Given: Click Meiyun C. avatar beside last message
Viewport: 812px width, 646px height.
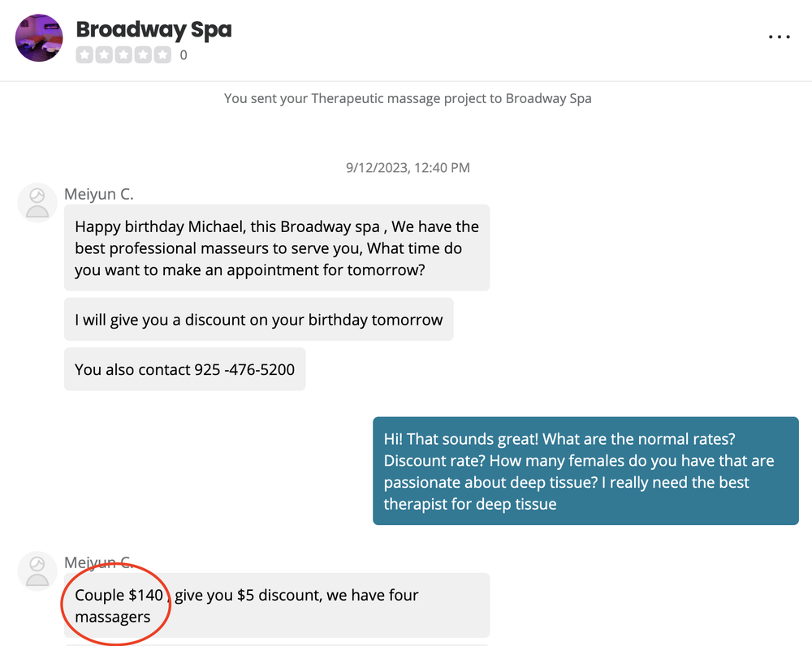Looking at the screenshot, I should [x=37, y=571].
